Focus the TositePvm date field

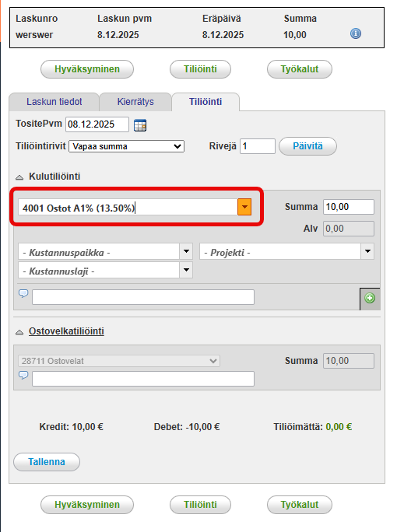pyautogui.click(x=97, y=124)
